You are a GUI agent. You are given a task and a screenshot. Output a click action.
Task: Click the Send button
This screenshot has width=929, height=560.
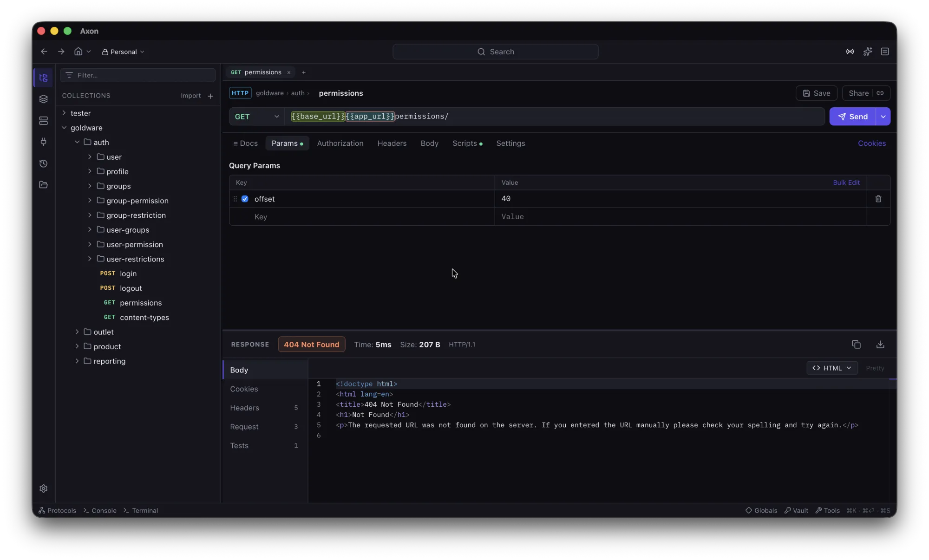pos(852,117)
